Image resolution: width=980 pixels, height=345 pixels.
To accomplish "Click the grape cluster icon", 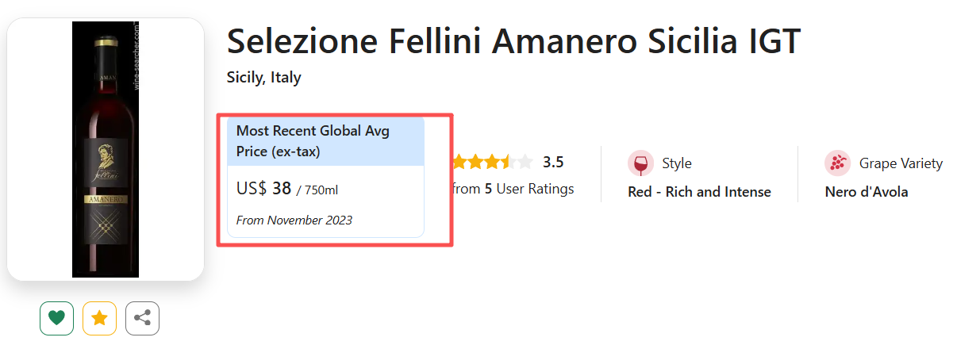I will point(837,163).
